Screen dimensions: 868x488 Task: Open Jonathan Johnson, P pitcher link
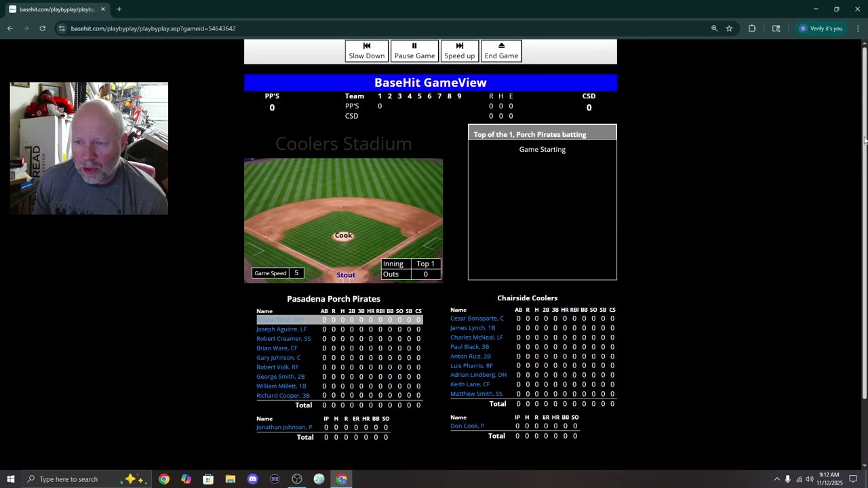(x=284, y=428)
